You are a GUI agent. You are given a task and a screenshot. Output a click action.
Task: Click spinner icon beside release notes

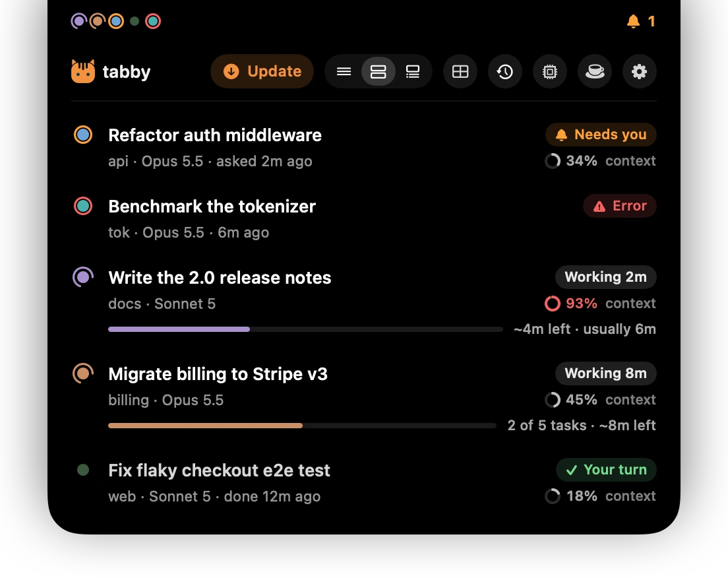[83, 277]
